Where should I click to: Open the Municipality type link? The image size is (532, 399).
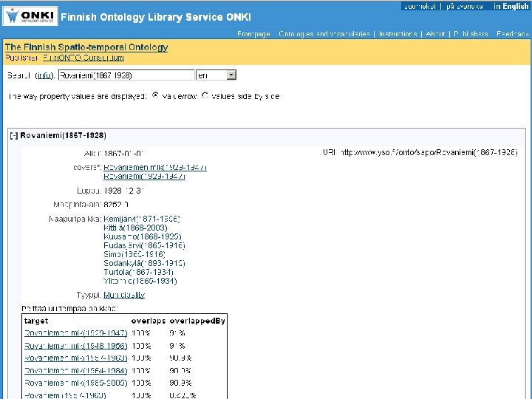[x=124, y=295]
